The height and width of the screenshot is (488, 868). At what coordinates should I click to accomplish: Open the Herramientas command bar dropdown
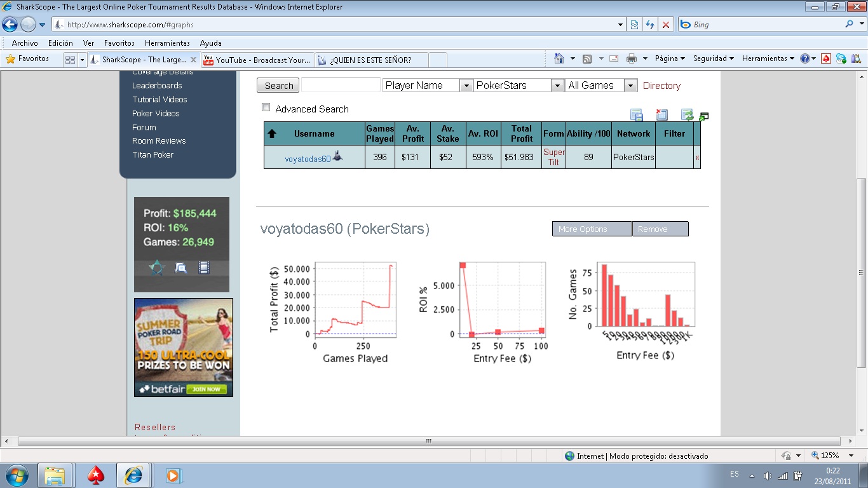[768, 58]
